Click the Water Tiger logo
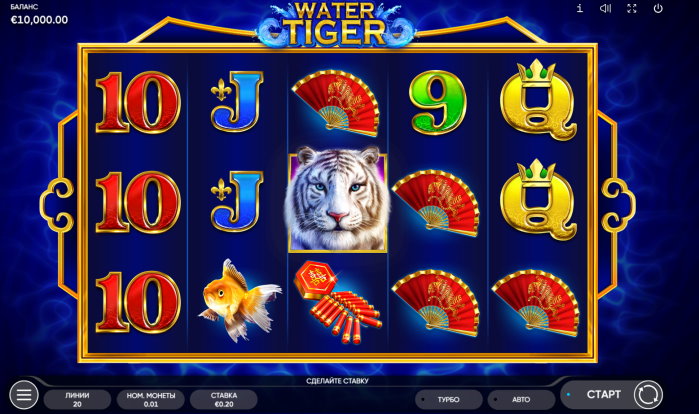The width and height of the screenshot is (699, 414). click(337, 25)
